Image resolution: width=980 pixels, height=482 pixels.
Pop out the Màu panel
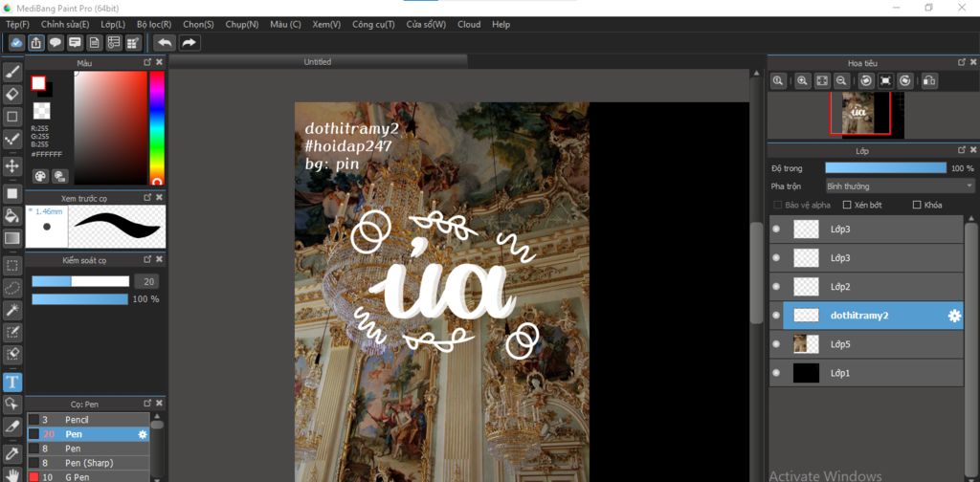coord(147,62)
